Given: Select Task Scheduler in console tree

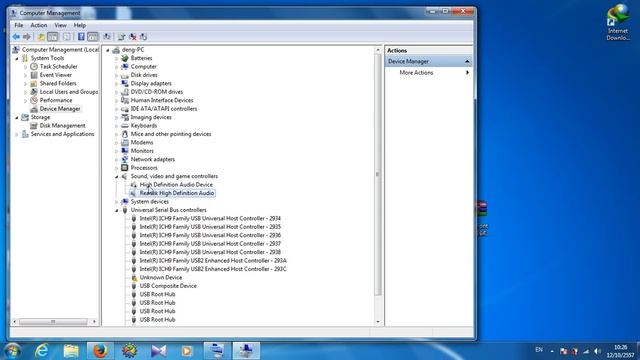Looking at the screenshot, I should point(58,67).
